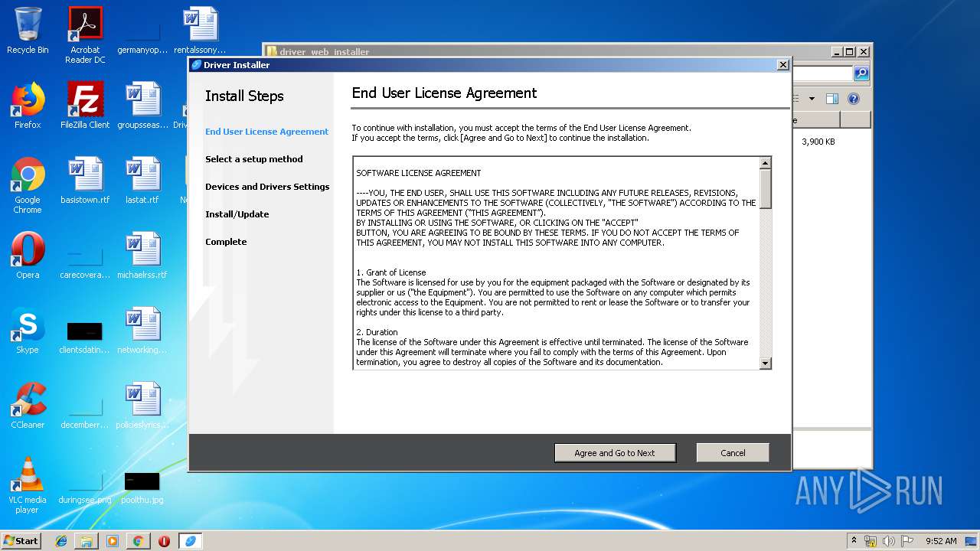Cancel the driver installation

tap(733, 452)
